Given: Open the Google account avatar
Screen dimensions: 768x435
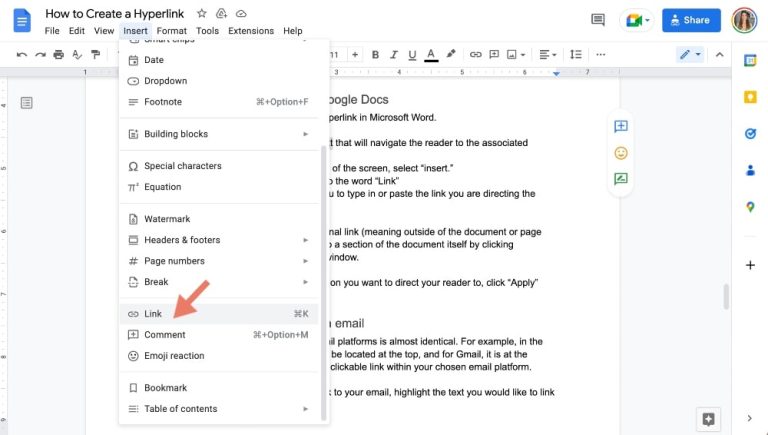Looking at the screenshot, I should (x=744, y=21).
